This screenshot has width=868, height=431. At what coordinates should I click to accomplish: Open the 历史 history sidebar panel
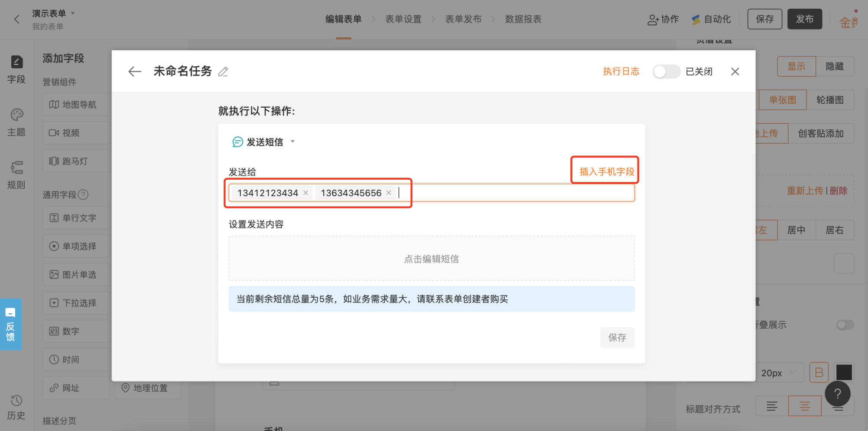coord(16,407)
